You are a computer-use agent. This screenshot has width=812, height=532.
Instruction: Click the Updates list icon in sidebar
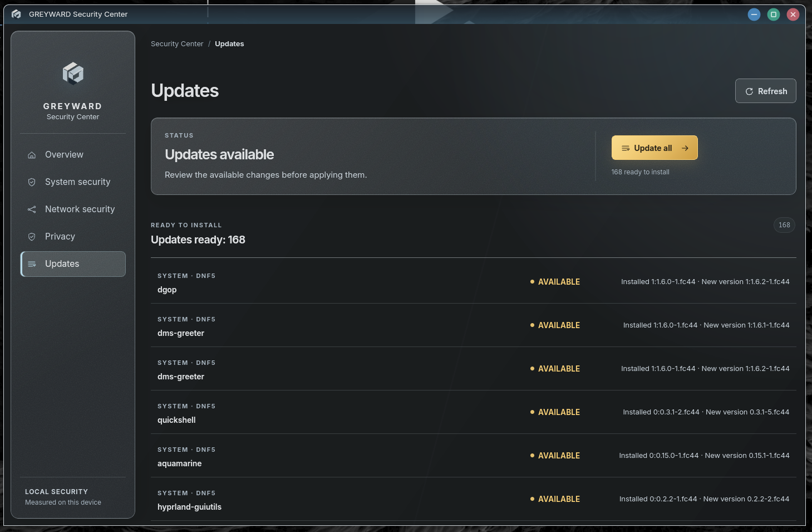coord(32,264)
